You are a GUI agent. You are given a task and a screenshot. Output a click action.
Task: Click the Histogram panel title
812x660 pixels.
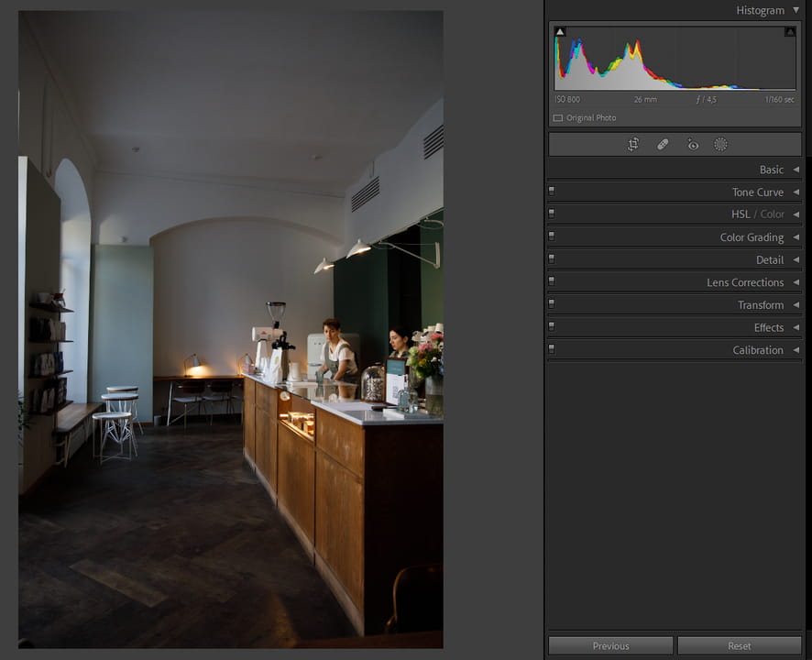tap(760, 10)
